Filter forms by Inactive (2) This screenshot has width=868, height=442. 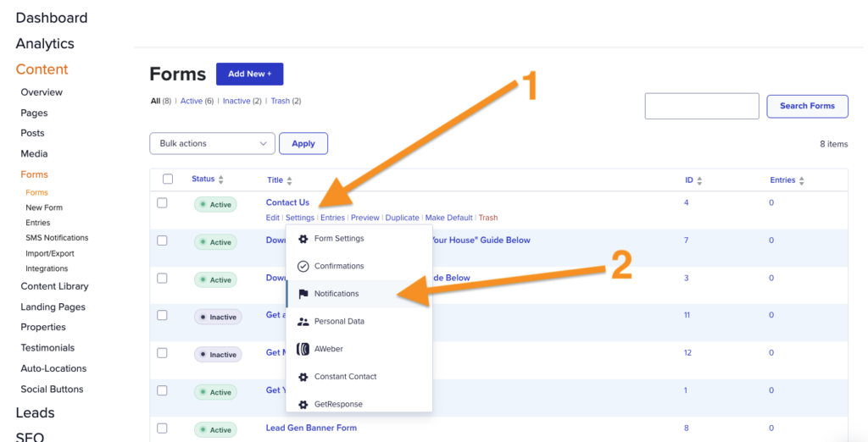pyautogui.click(x=242, y=102)
